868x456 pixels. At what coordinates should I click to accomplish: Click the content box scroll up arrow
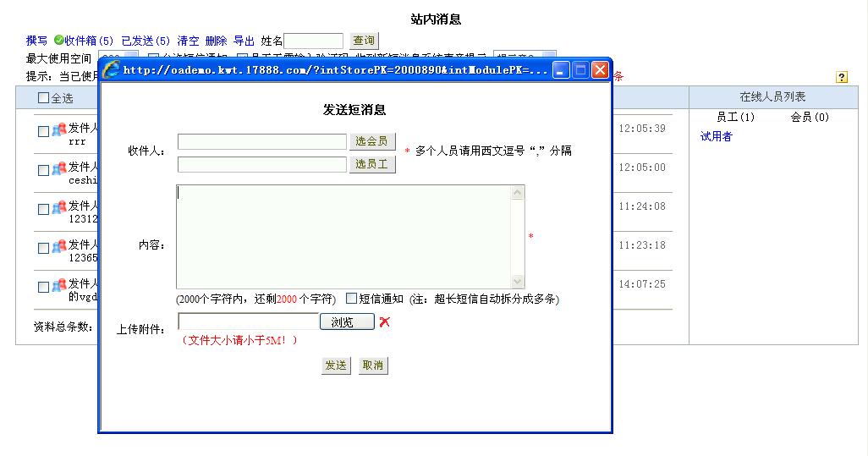518,193
